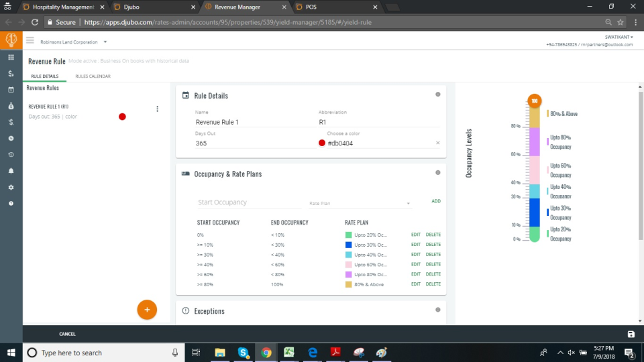Open three-dot menu for Revenue Rule 1
This screenshot has width=644, height=362.
(x=157, y=109)
